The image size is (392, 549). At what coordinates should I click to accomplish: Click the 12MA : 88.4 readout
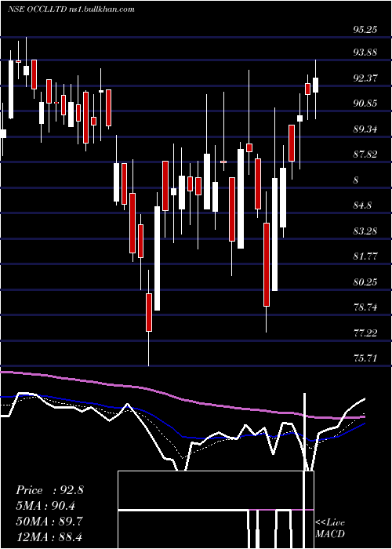49,536
